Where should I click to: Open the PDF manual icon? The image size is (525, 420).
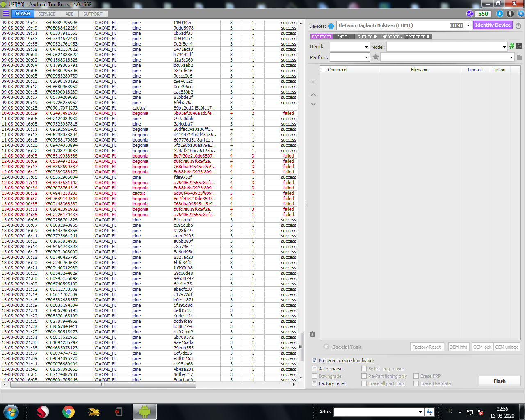pos(519,46)
